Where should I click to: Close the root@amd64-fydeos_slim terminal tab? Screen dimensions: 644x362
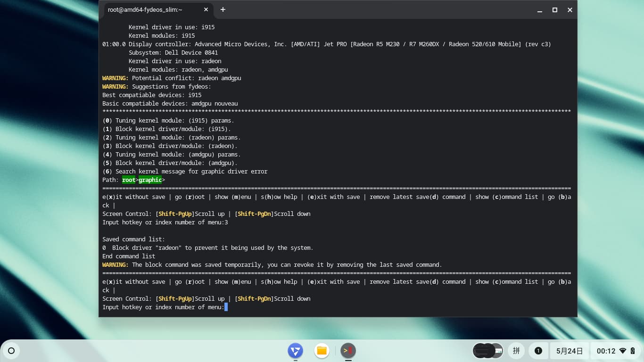point(206,9)
